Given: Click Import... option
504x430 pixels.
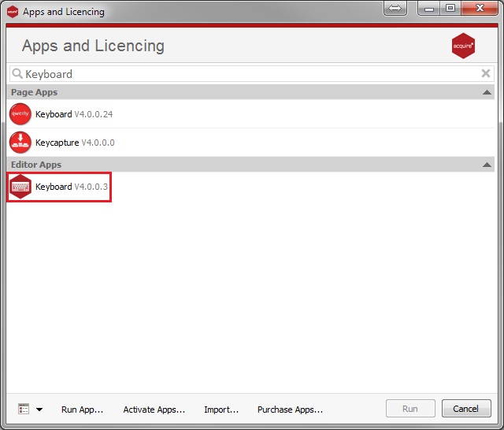Looking at the screenshot, I should coord(221,410).
